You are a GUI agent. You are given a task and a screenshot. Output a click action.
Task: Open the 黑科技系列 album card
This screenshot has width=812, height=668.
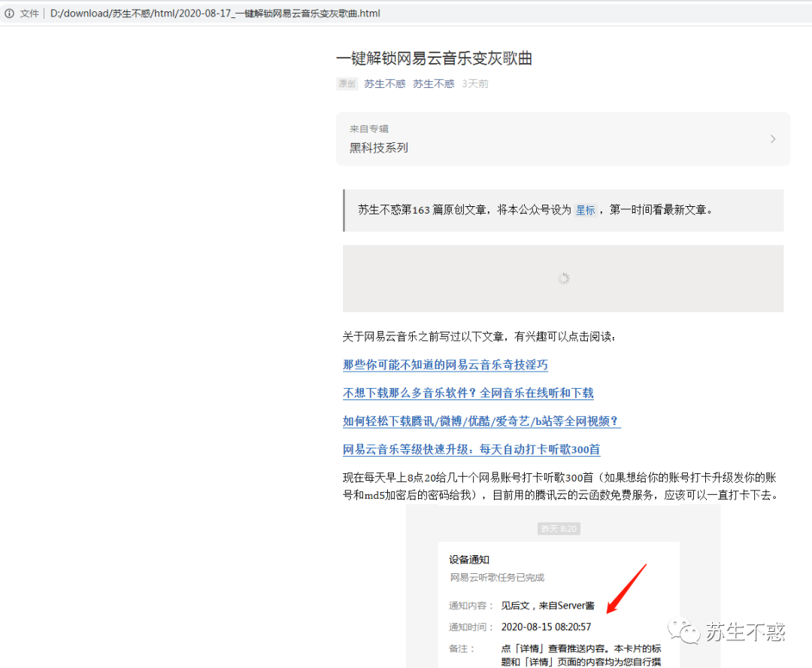[563, 139]
